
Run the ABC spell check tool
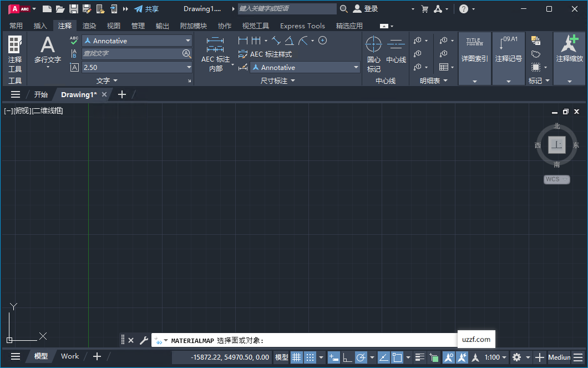click(74, 41)
